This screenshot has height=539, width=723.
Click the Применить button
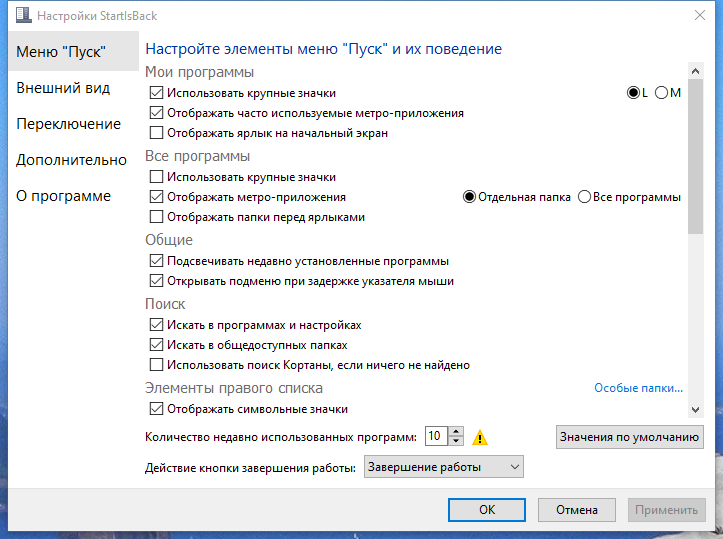click(x=666, y=510)
